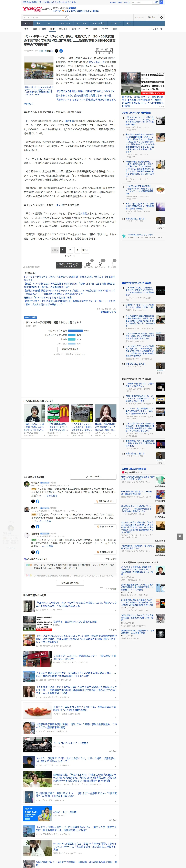Share 西川立一's comment on Facebook

click(x=38, y=527)
